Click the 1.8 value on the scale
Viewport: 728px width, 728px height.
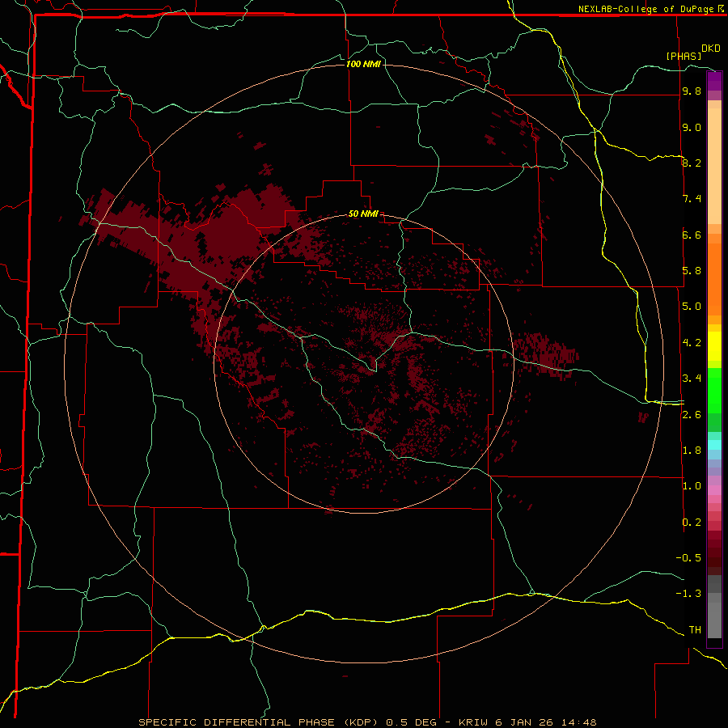[692, 451]
